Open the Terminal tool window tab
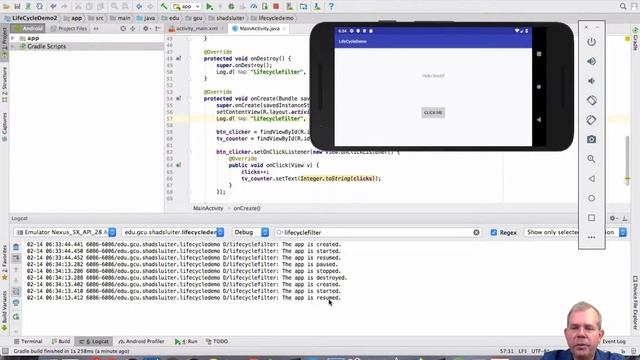The width and height of the screenshot is (640, 360). (28, 341)
